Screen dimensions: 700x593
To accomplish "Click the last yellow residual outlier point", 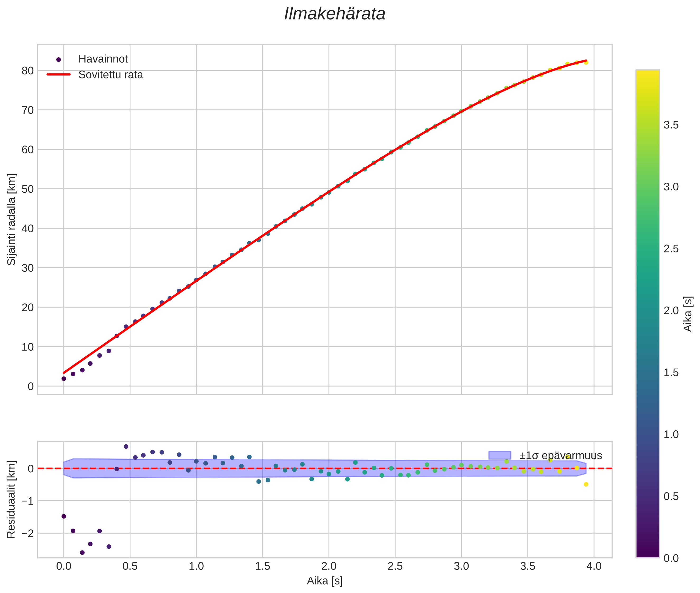I will click(586, 484).
